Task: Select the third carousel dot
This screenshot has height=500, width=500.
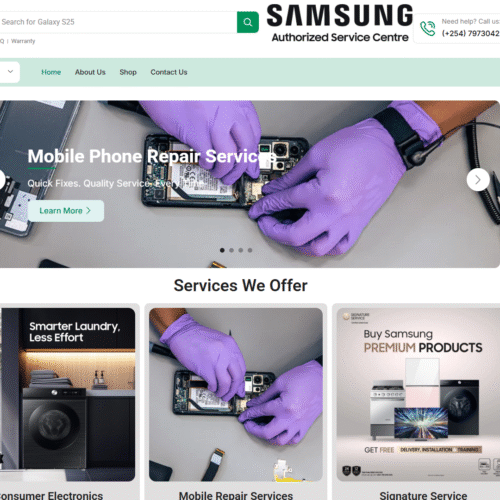Action: (x=241, y=250)
